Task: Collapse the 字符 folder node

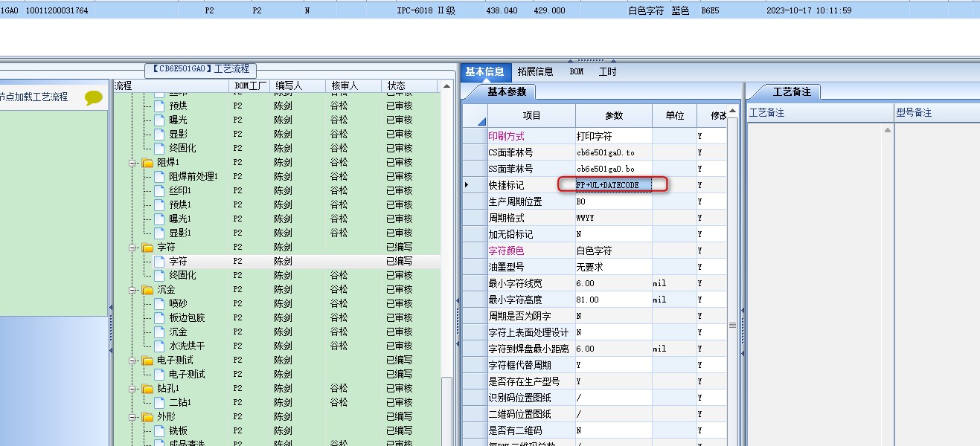Action: (133, 247)
